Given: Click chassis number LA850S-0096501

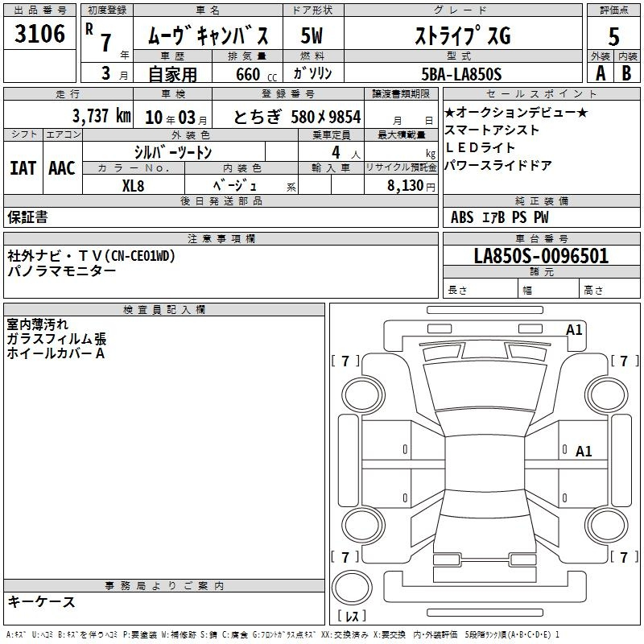Looking at the screenshot, I should point(541,256).
